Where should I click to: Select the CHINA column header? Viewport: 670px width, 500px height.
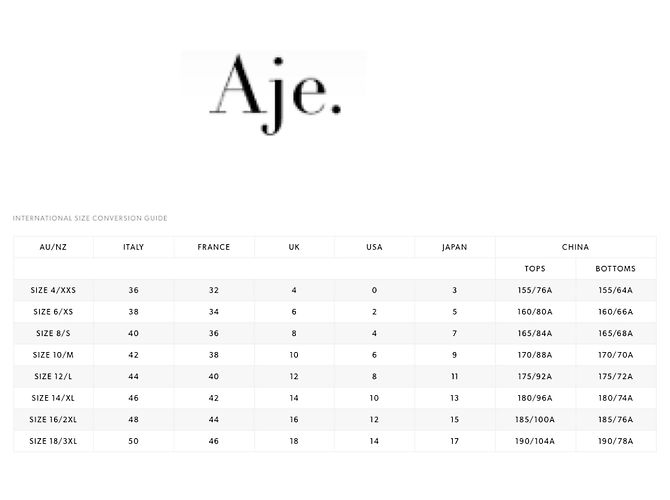click(x=576, y=247)
